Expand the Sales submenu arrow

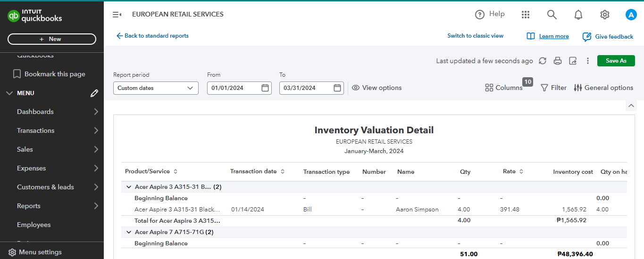coord(96,149)
